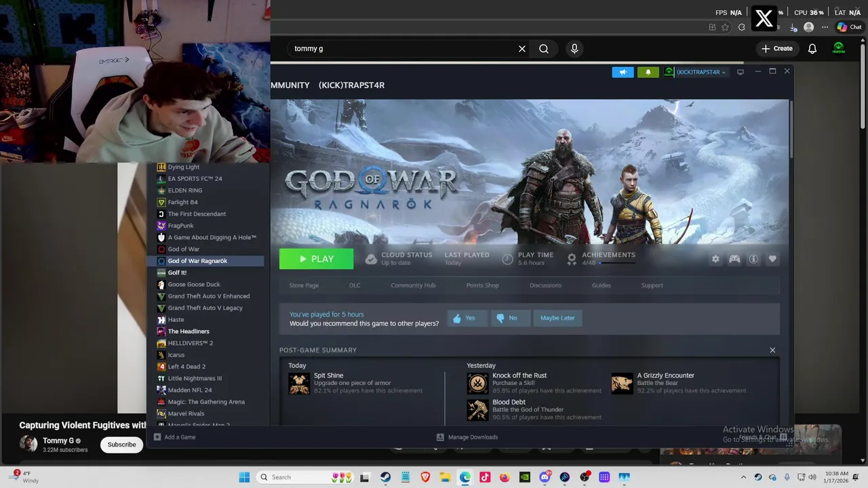Open the Guides tab
Screen dimensions: 868x488
(601, 285)
